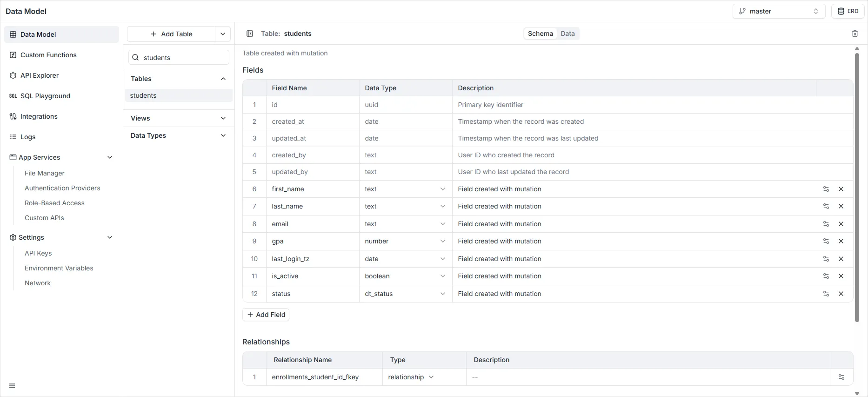The height and width of the screenshot is (397, 868).
Task: Open the ERD view
Action: click(848, 11)
